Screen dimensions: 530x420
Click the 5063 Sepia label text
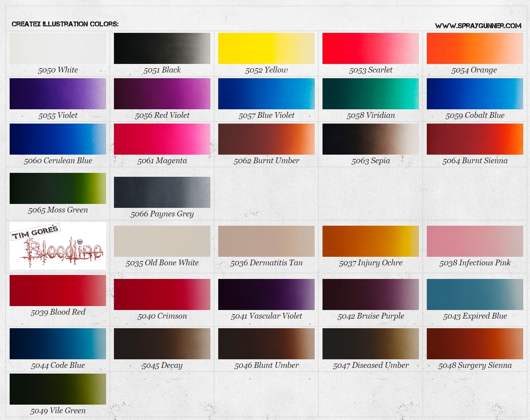coord(370,161)
